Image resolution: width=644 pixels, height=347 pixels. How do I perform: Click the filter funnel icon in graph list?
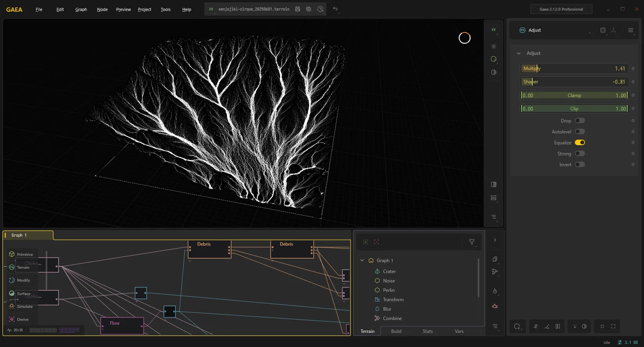point(472,242)
